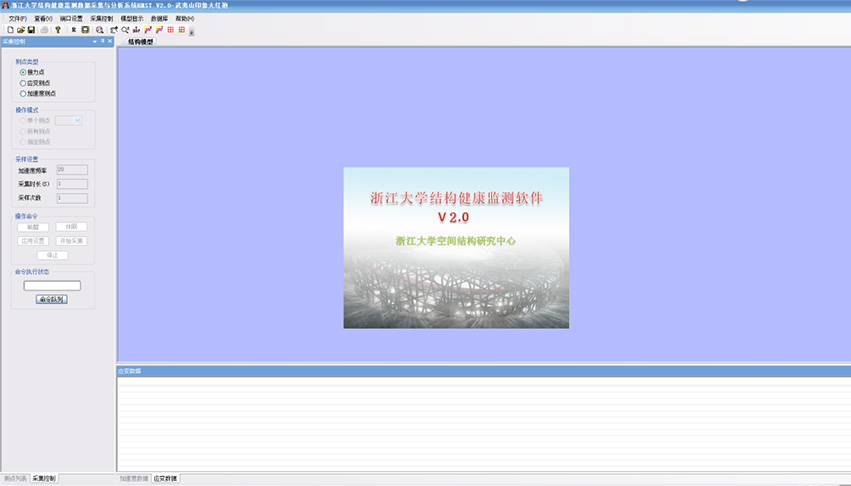Open the 端口设置 menu
The image size is (851, 486).
click(71, 18)
